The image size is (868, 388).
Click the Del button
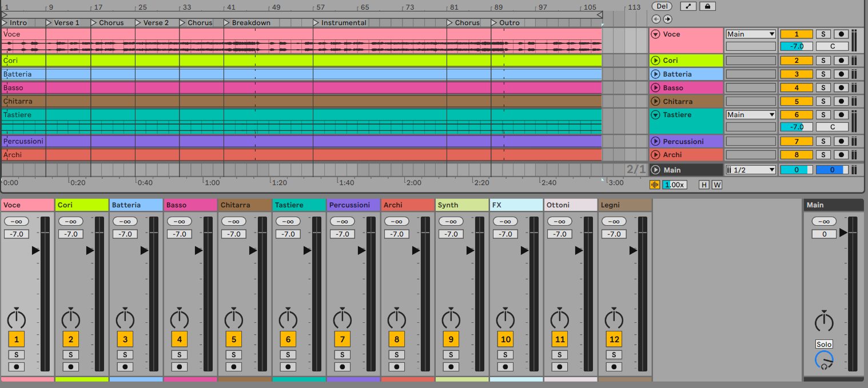pyautogui.click(x=662, y=6)
